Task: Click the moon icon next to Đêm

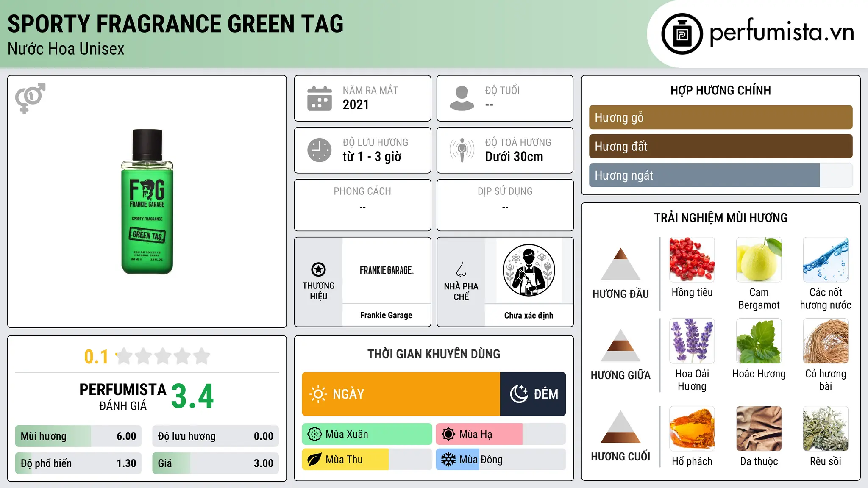Action: click(519, 394)
